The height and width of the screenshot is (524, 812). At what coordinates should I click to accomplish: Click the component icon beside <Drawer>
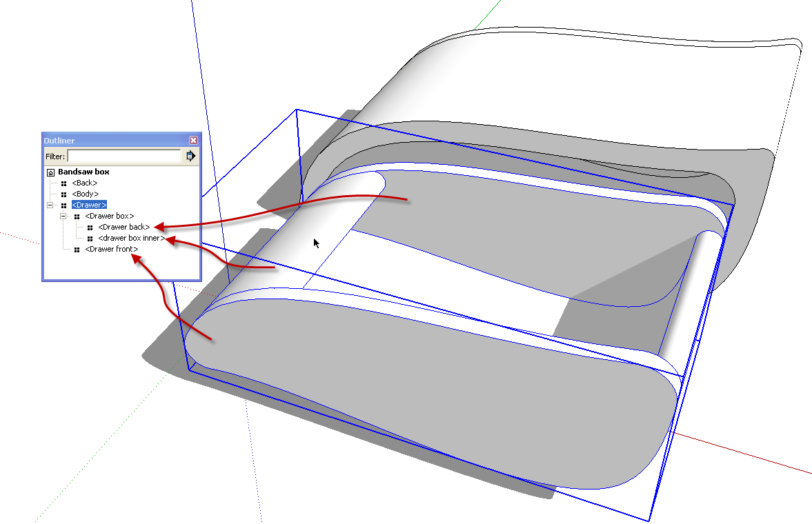64,205
